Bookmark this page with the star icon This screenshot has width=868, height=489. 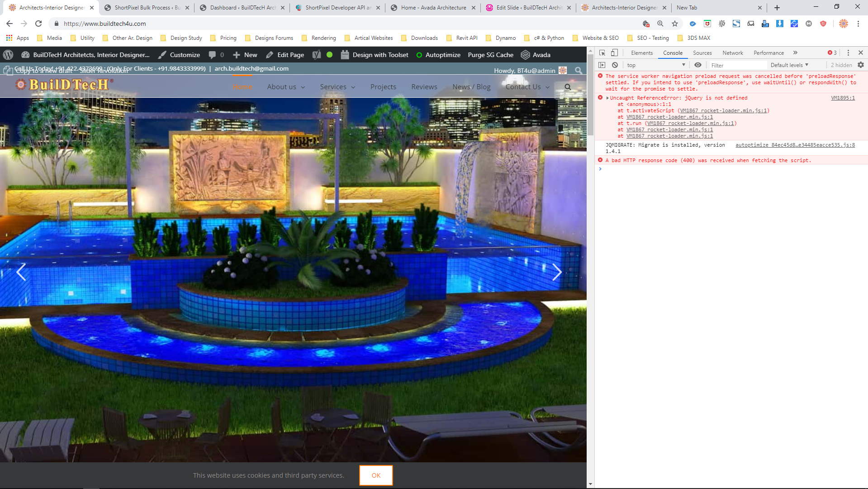click(675, 24)
